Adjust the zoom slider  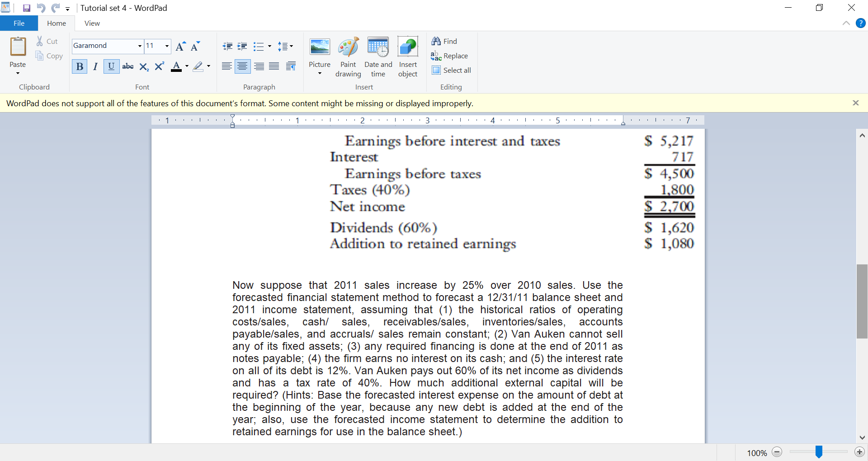[819, 452]
